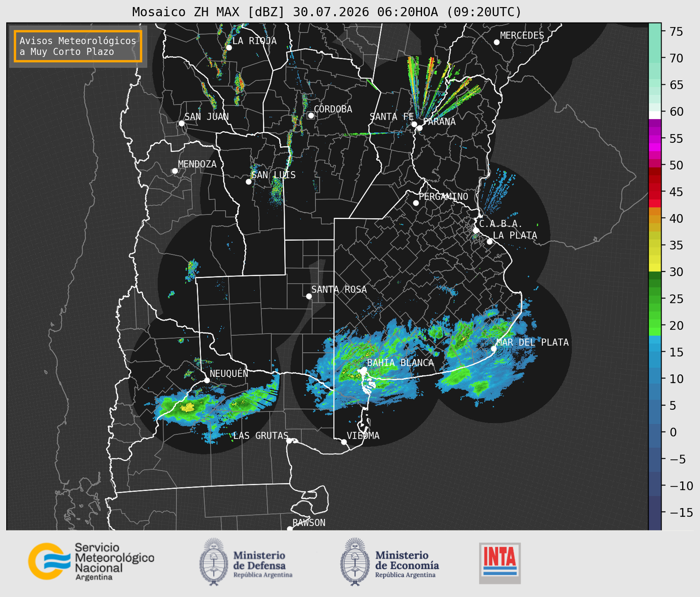Image resolution: width=700 pixels, height=597 pixels.
Task: Click the Neuquén city marker dot
Action: (207, 380)
